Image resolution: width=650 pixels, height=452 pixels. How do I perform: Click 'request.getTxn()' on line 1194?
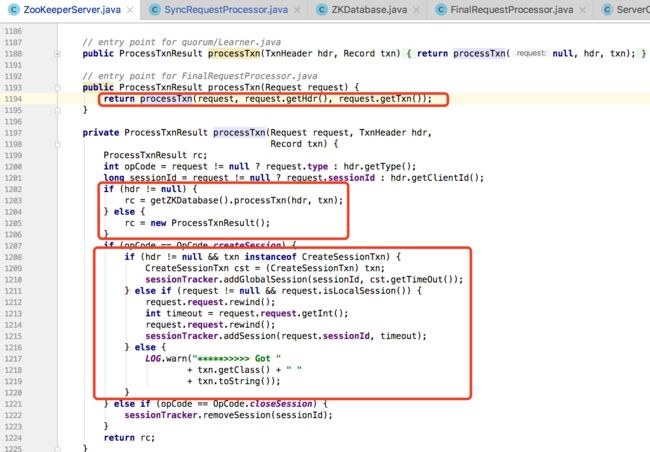pos(381,99)
